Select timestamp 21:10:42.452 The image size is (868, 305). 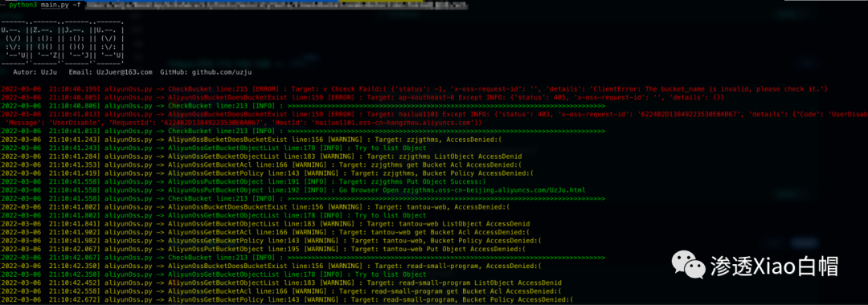coord(74,283)
